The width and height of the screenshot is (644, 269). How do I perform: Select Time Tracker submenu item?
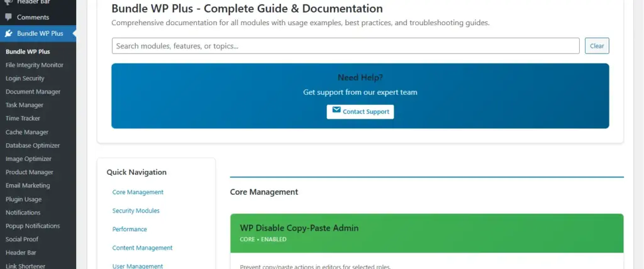(x=23, y=118)
